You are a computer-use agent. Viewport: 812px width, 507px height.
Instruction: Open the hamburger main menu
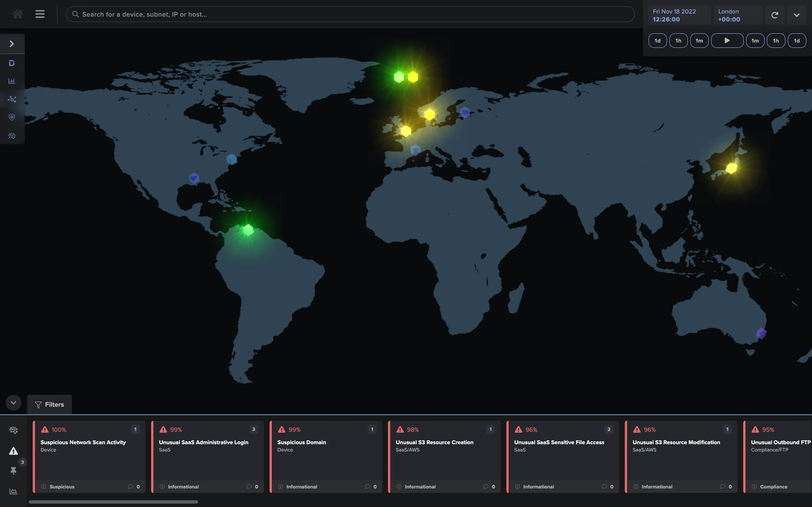[x=40, y=14]
